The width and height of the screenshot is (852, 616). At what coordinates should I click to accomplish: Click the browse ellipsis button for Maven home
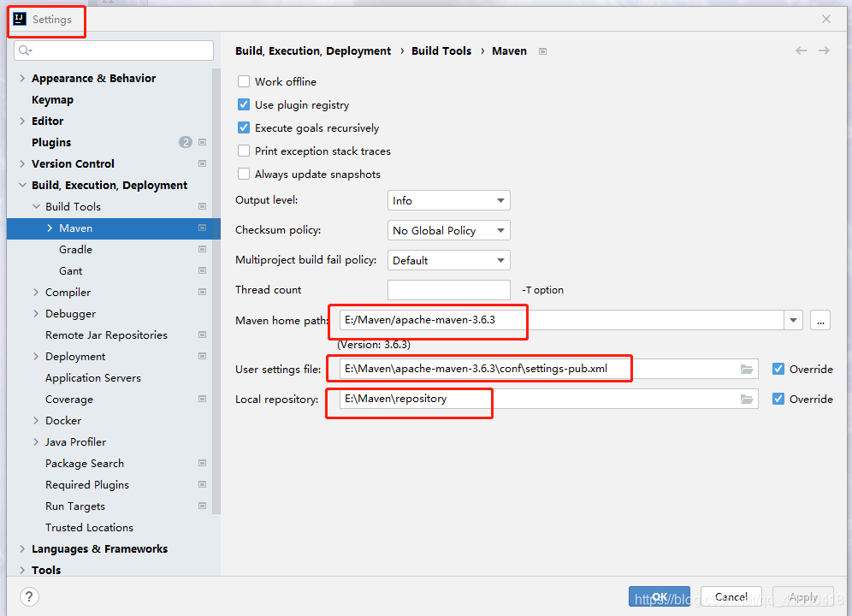pyautogui.click(x=820, y=320)
